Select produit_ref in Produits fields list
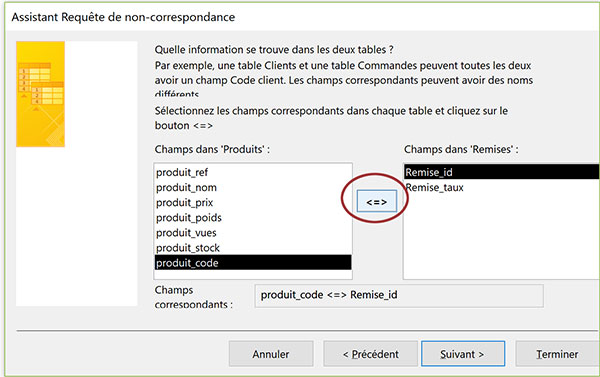 (253, 172)
